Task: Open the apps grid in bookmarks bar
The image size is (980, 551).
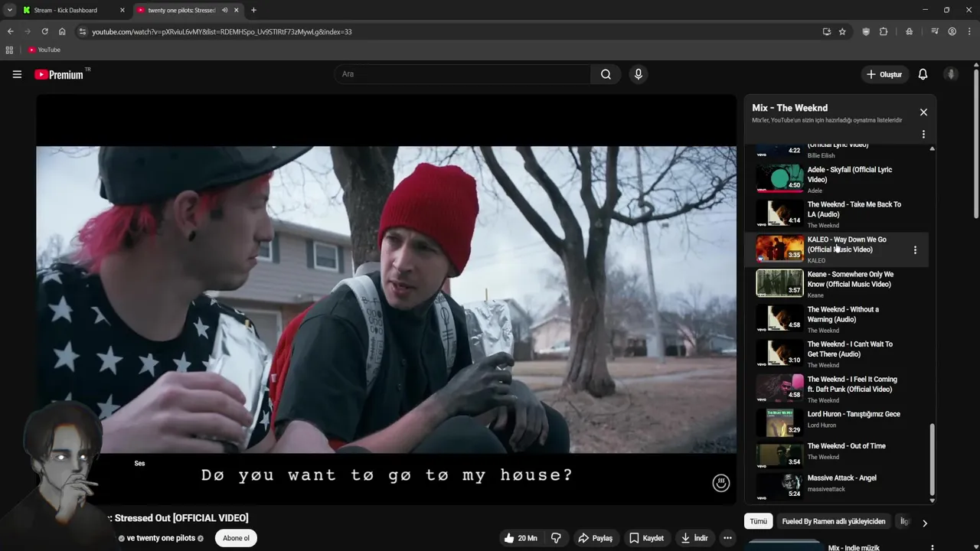Action: 9,50
